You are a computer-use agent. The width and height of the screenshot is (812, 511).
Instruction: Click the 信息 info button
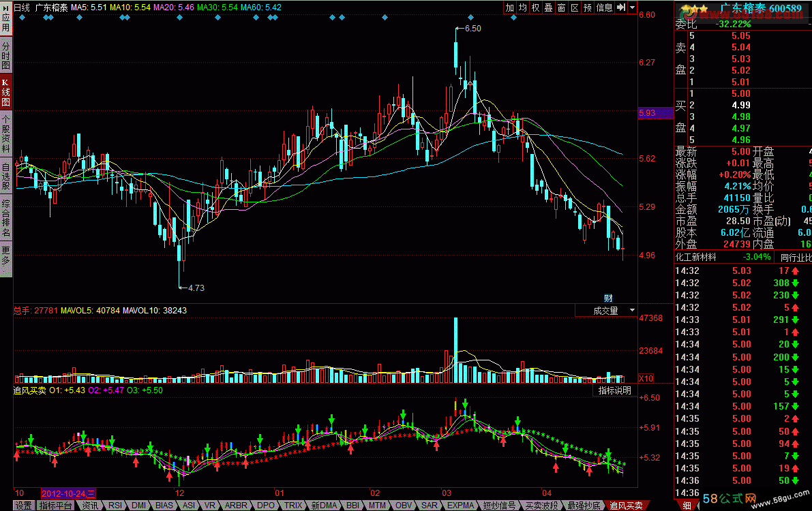[x=605, y=7]
